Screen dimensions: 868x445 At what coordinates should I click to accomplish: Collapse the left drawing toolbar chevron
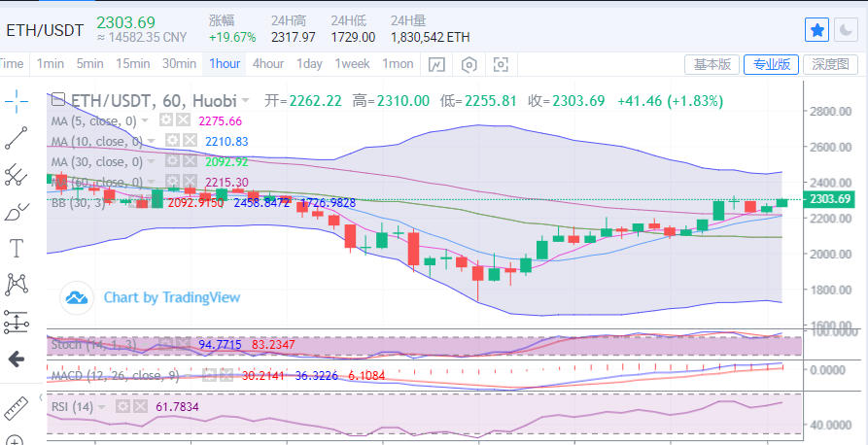[41, 396]
